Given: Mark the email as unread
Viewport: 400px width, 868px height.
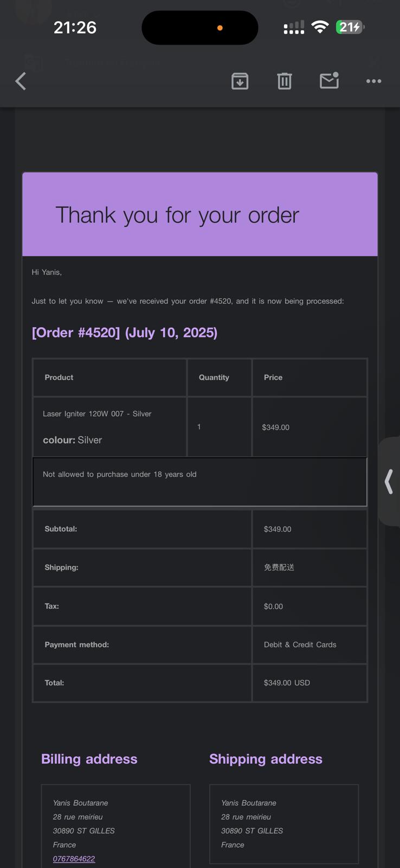Looking at the screenshot, I should pyautogui.click(x=329, y=81).
